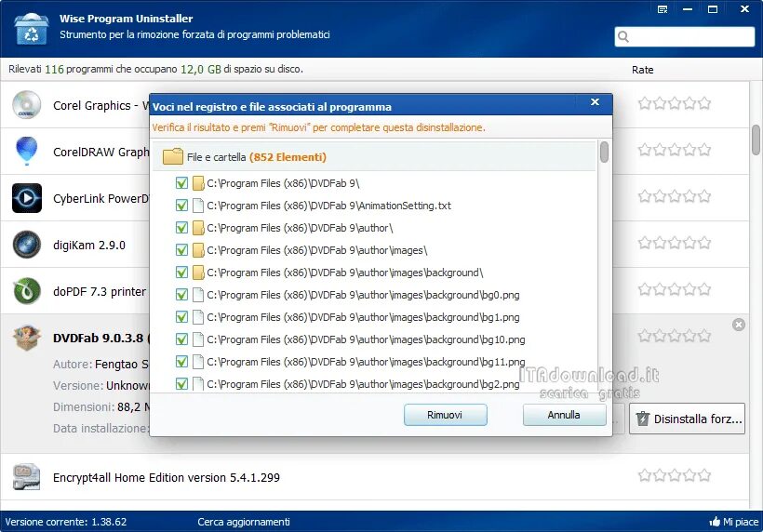763x532 pixels.
Task: Select the doPDF 7.3 printer icon
Action: [27, 291]
